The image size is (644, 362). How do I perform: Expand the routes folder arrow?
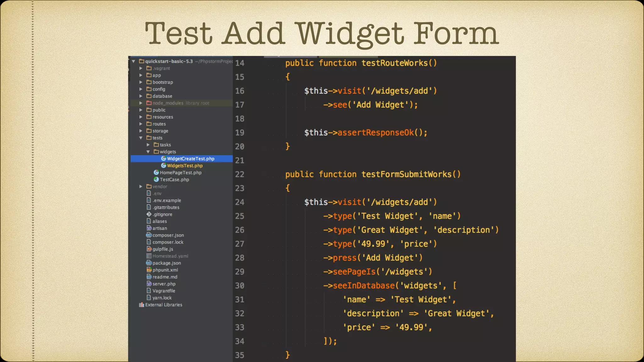[141, 124]
